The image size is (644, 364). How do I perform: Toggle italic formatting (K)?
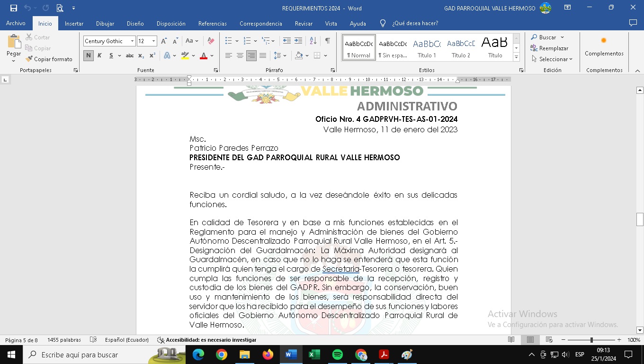(99, 56)
